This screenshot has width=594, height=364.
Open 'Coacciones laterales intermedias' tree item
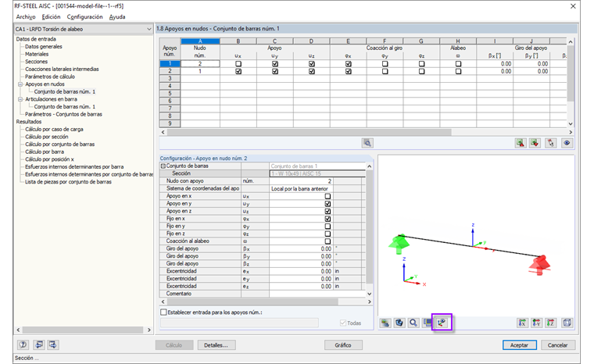click(62, 69)
